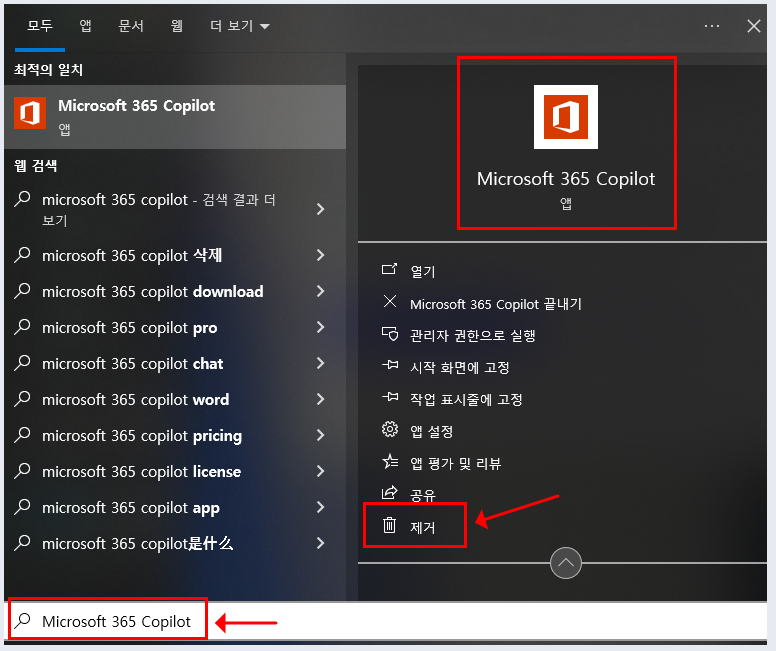Viewport: 776px width, 651px height.
Task: Click search icon beside 'copilot word' suggestion
Action: click(x=22, y=399)
